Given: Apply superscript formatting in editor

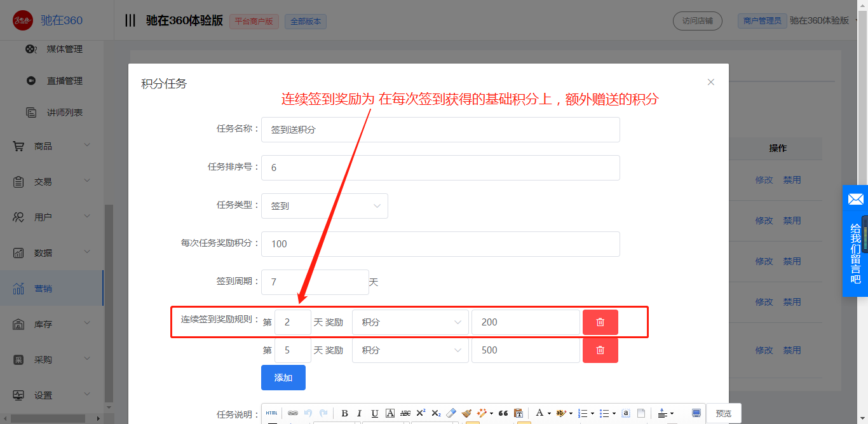Looking at the screenshot, I should pos(421,413).
